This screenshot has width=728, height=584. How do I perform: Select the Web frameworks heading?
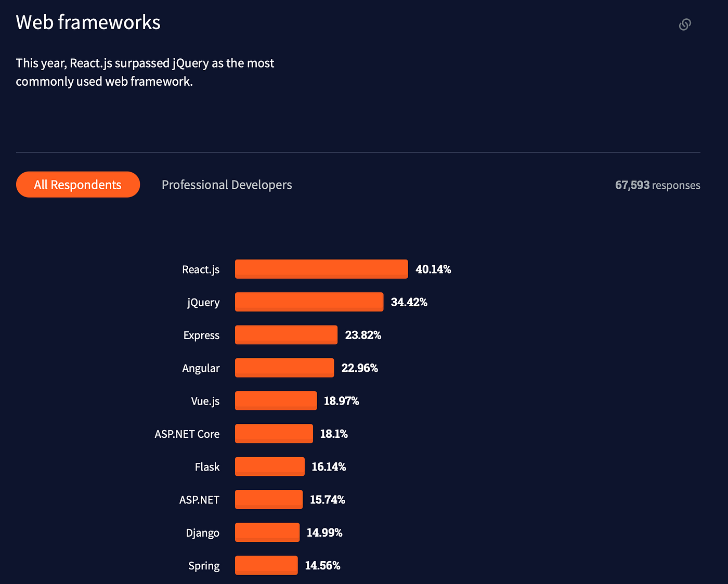pyautogui.click(x=88, y=22)
